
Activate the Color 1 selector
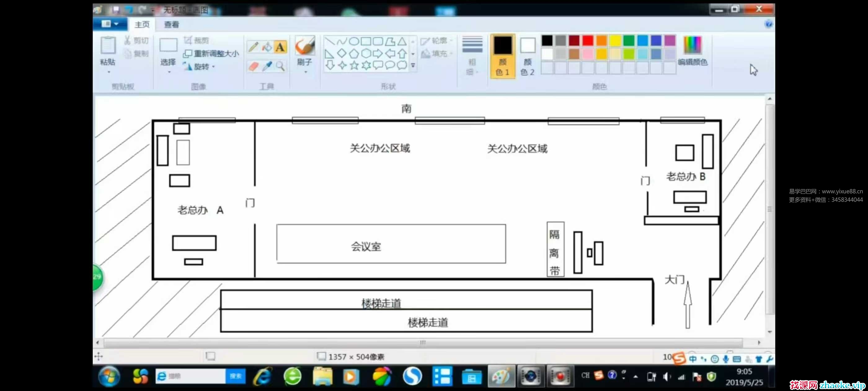click(x=503, y=56)
